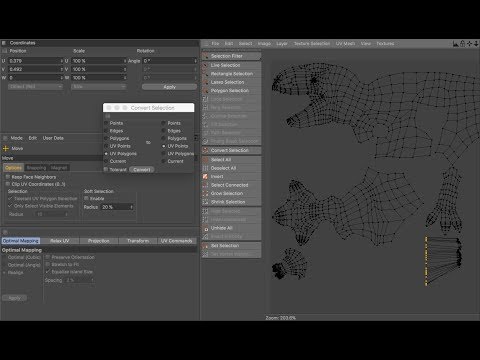Enable Soft Selection checkbox
Screen dimensions: 480x360
click(x=86, y=198)
